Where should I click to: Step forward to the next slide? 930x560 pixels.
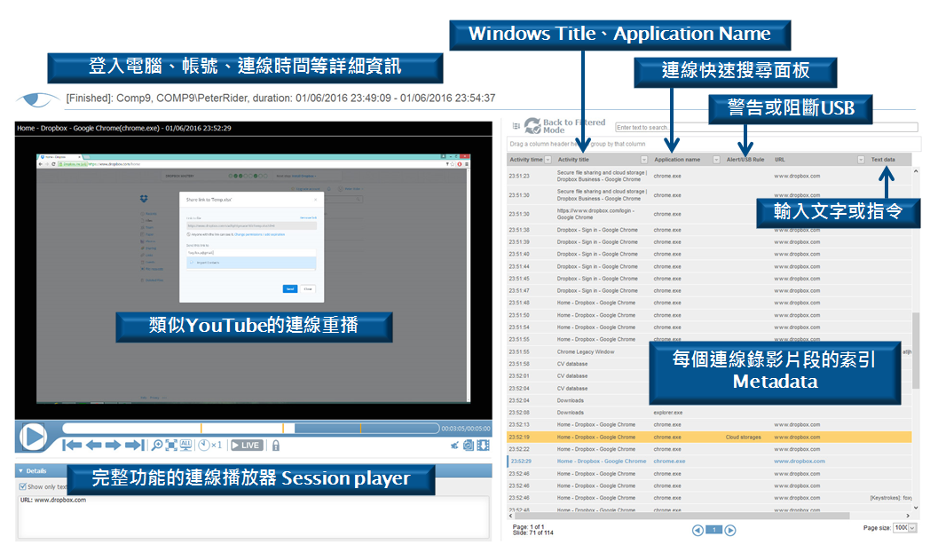point(114,446)
